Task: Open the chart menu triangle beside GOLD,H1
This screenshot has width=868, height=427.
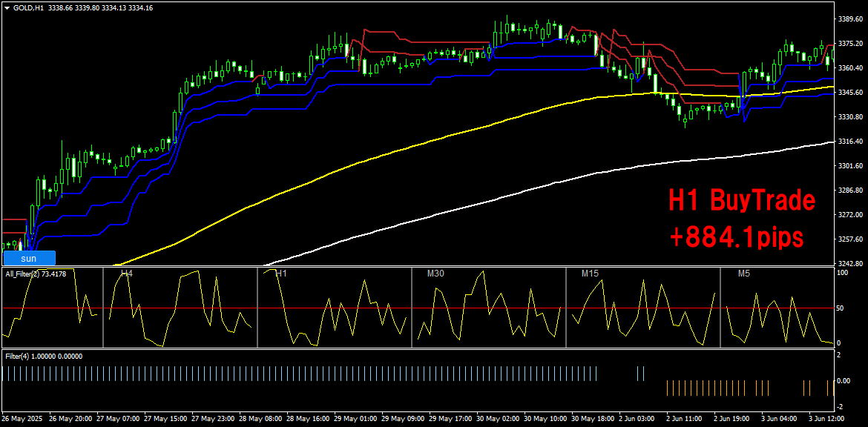Action: (7, 7)
